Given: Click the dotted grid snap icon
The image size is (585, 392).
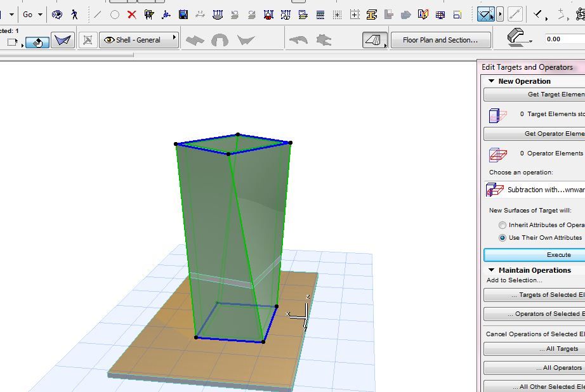Looking at the screenshot, I should [x=338, y=15].
